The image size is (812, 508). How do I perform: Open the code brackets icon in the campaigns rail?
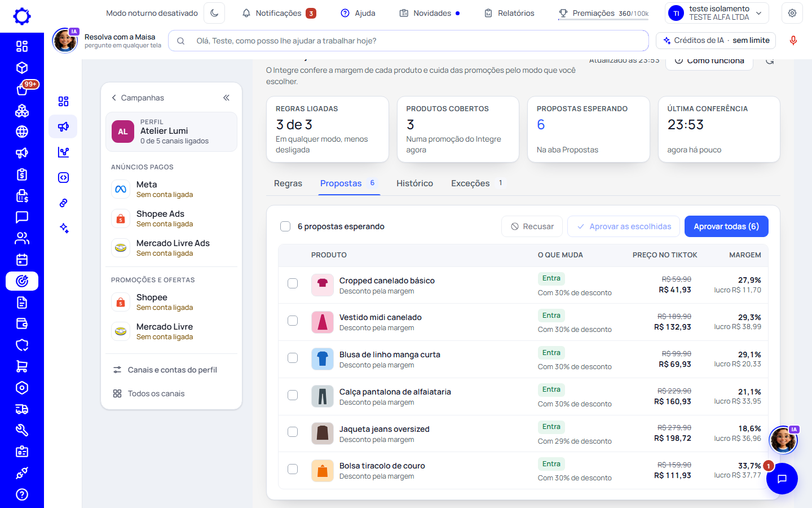(x=63, y=177)
